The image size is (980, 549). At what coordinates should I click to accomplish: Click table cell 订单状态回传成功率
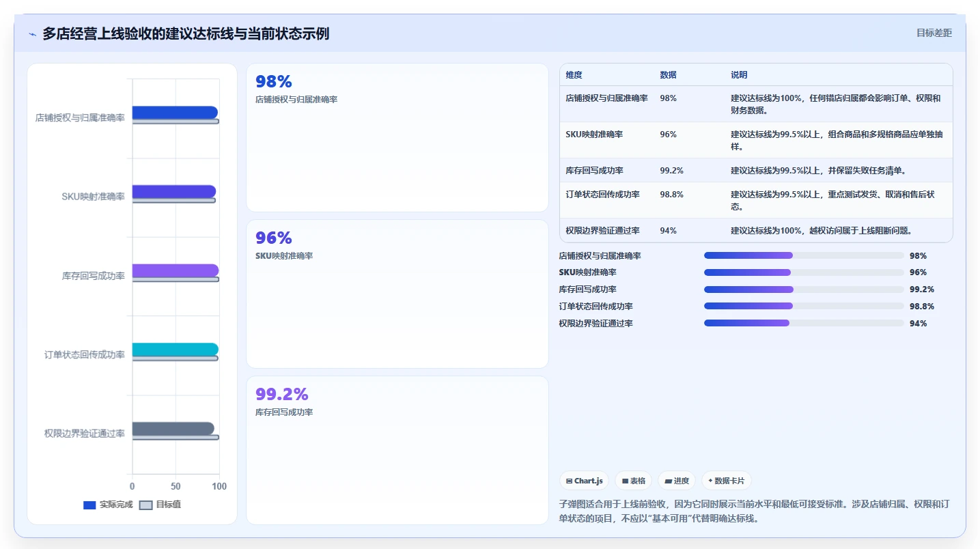click(x=602, y=194)
